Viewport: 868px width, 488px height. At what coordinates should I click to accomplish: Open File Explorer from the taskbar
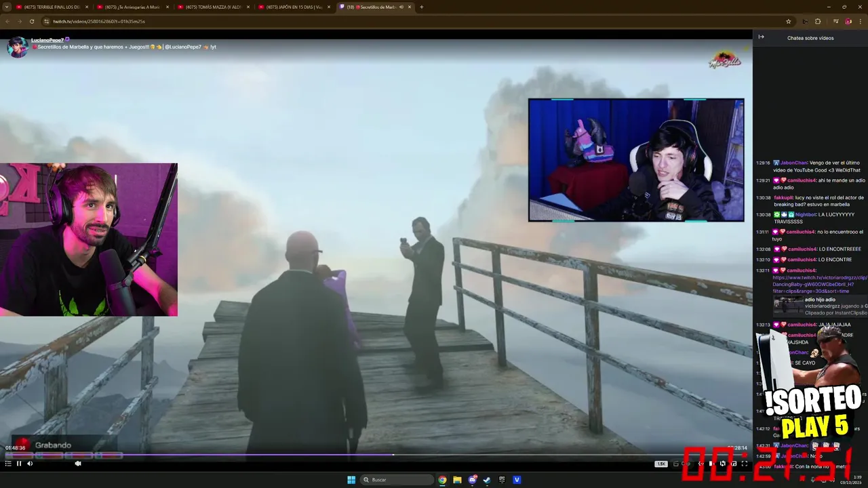click(457, 480)
